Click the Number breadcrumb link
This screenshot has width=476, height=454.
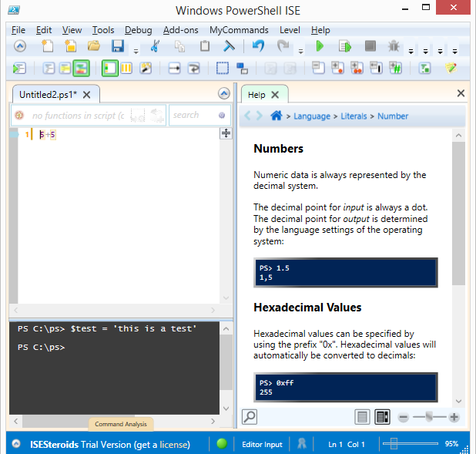(393, 116)
